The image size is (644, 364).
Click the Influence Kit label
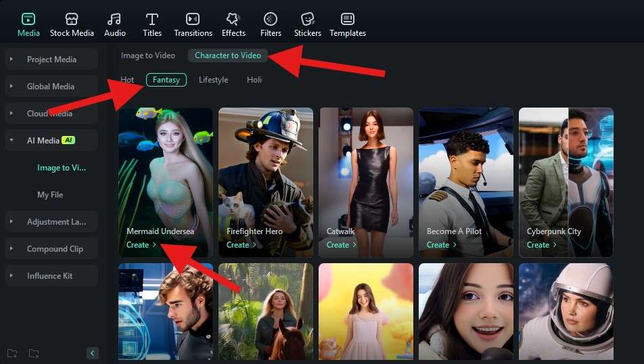[49, 275]
